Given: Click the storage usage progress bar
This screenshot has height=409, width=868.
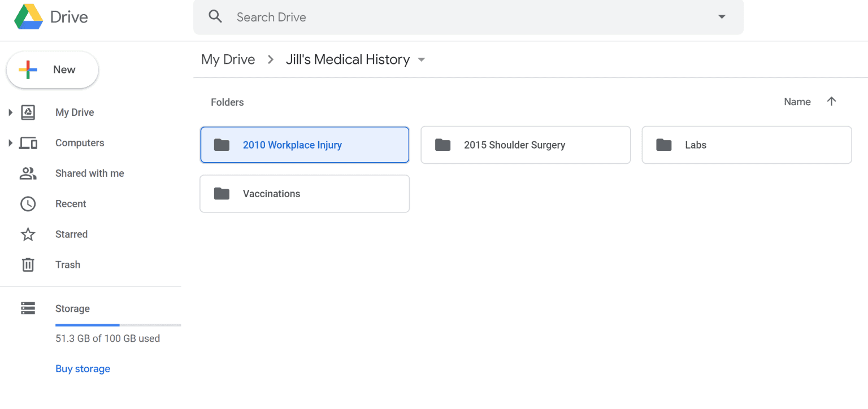Looking at the screenshot, I should 118,325.
